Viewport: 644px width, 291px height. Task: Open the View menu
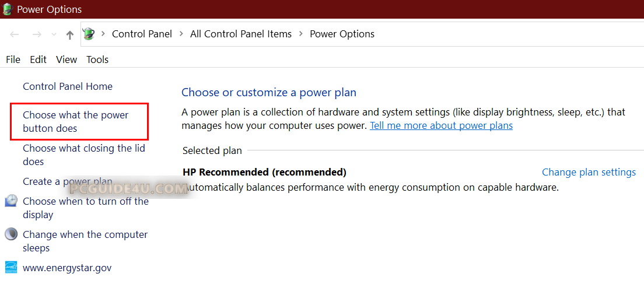pos(66,59)
